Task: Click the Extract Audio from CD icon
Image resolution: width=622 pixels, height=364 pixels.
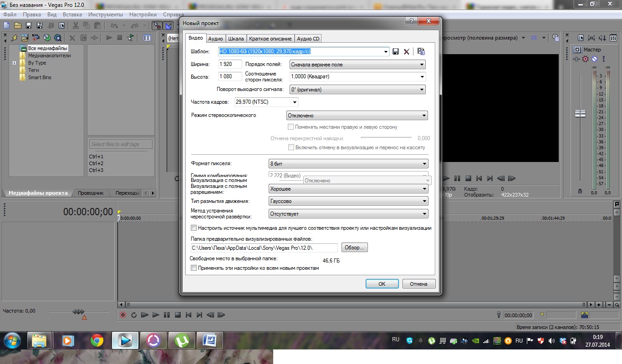Action: click(x=47, y=38)
